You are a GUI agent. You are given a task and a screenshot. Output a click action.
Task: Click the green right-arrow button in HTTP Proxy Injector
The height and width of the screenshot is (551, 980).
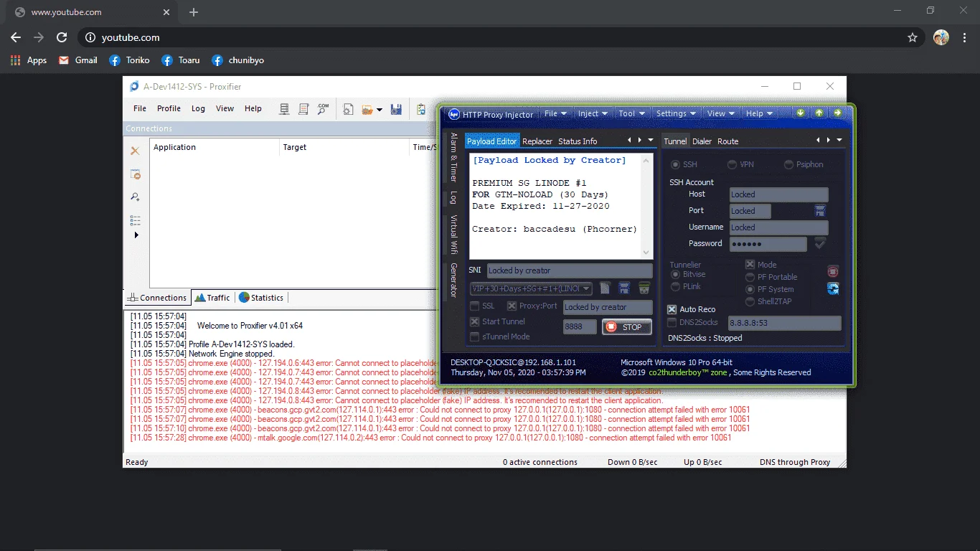[837, 113]
